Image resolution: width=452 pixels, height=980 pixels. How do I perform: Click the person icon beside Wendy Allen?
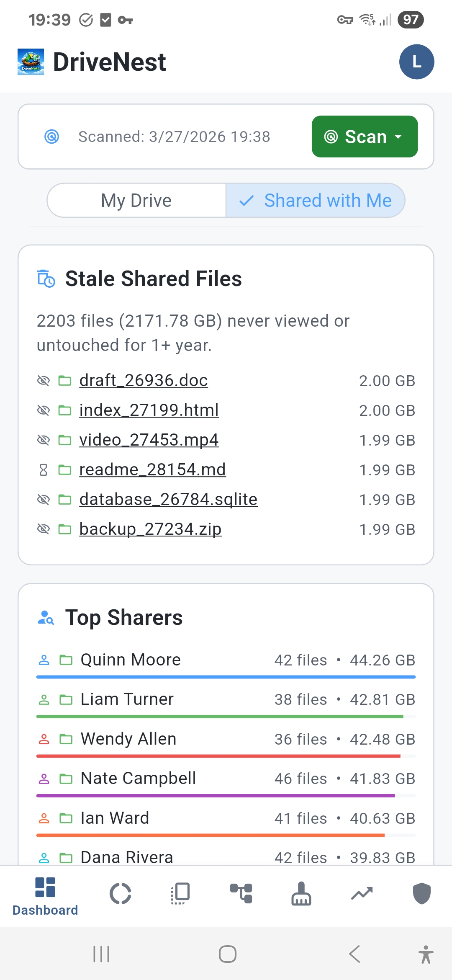[x=44, y=739]
